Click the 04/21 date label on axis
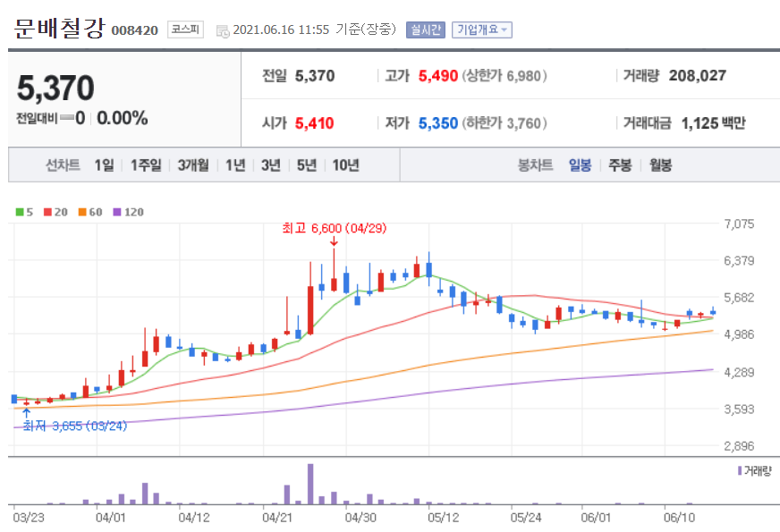Image resolution: width=780 pixels, height=532 pixels. (277, 518)
